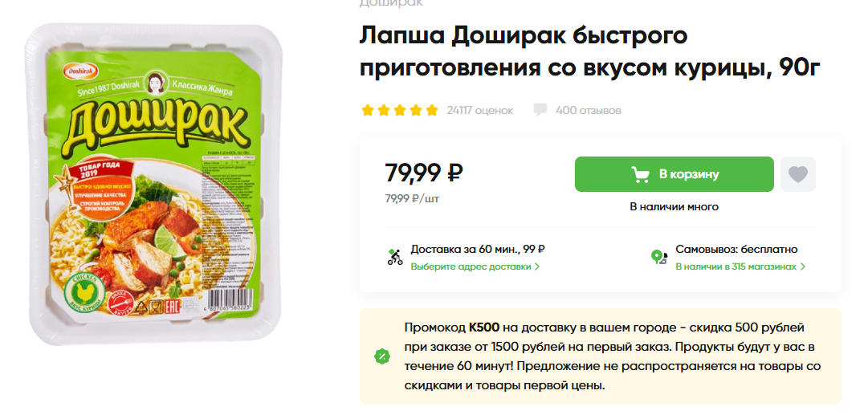Click the 'Доширак' brand link above title

tap(391, 2)
